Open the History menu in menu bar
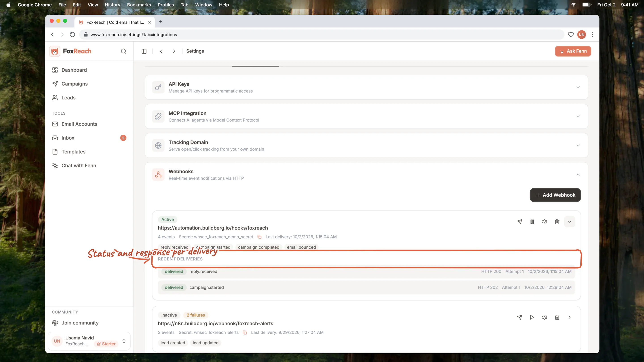The width and height of the screenshot is (644, 362). 112,5
